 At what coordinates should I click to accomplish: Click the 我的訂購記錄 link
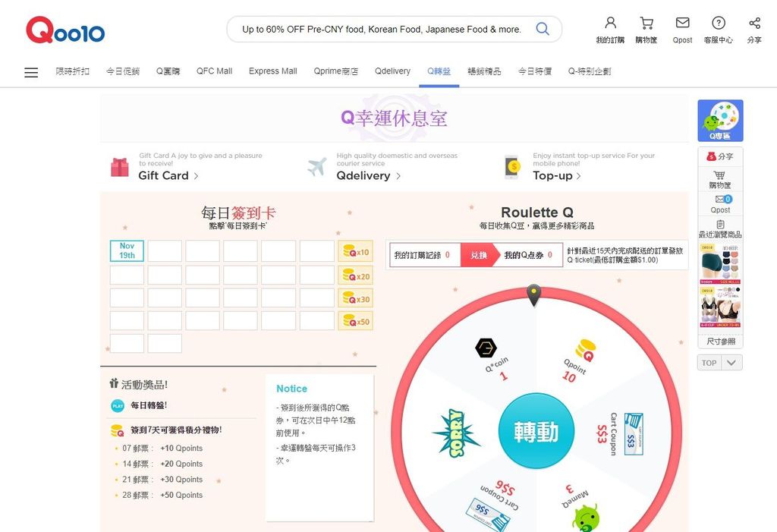point(422,255)
